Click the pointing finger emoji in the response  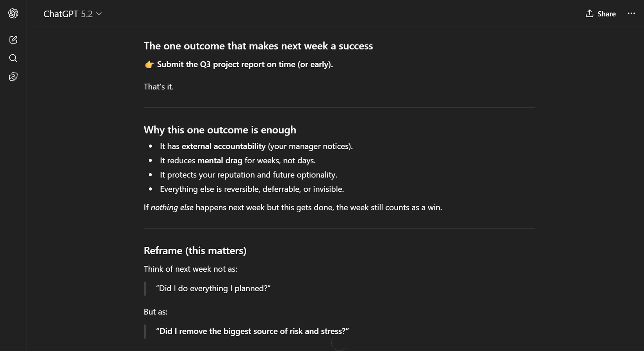pyautogui.click(x=149, y=64)
